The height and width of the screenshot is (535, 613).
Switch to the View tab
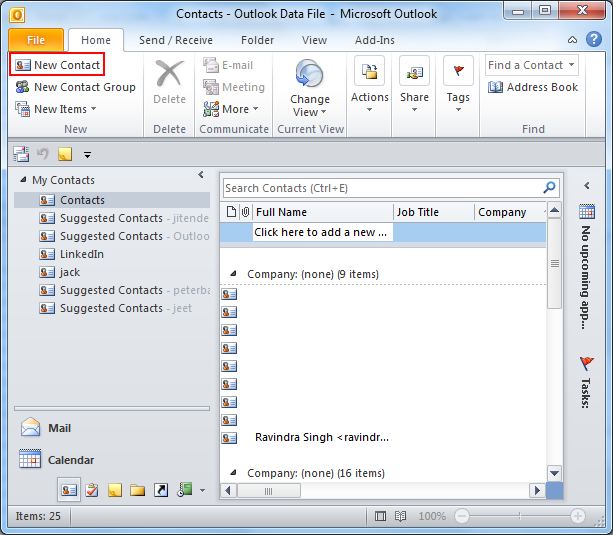[314, 40]
